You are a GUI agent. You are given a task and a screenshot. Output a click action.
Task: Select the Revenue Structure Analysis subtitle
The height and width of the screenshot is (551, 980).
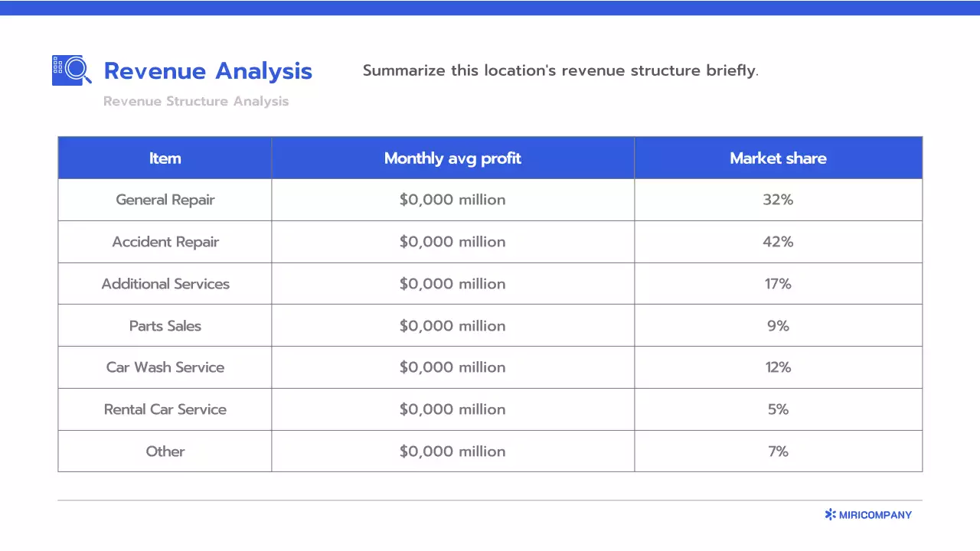[x=196, y=102]
